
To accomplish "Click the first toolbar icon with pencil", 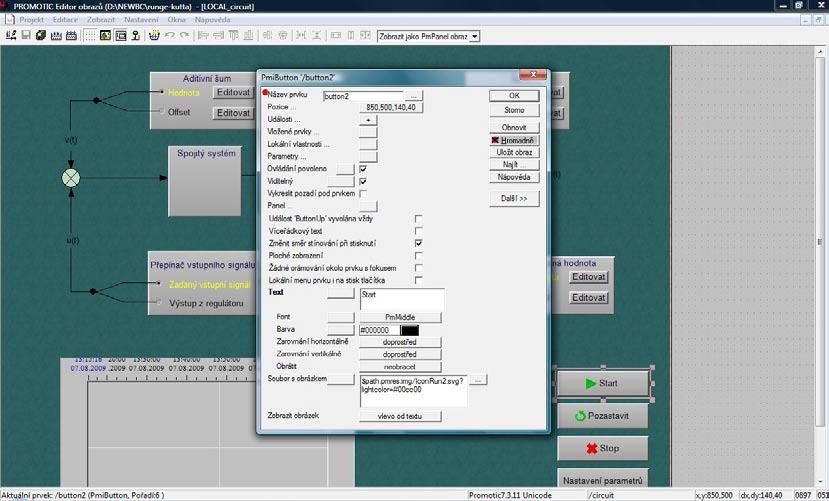I will coord(11,35).
